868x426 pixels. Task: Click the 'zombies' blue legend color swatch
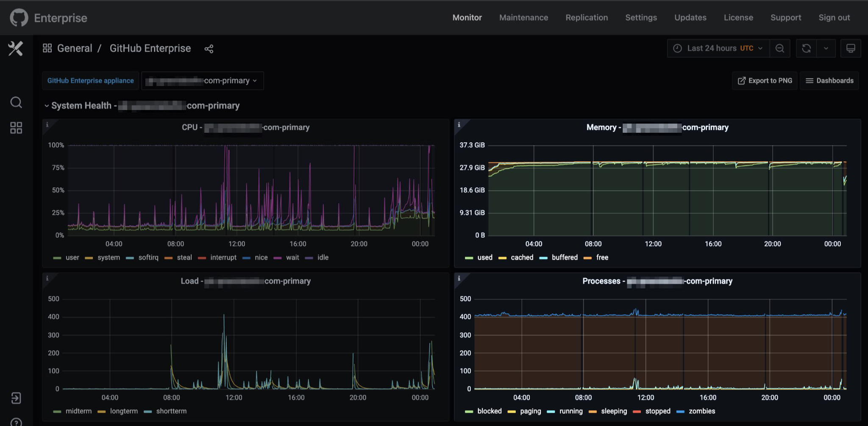point(680,412)
